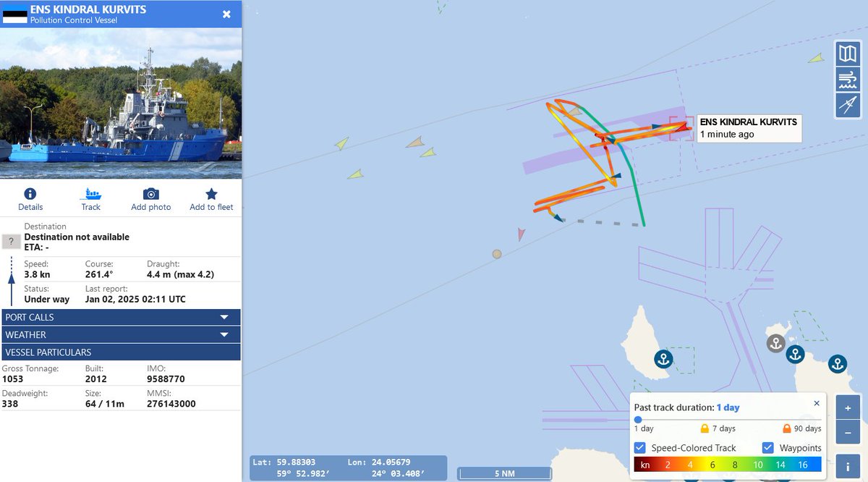Open the Details info icon
868x482 pixels.
point(30,194)
